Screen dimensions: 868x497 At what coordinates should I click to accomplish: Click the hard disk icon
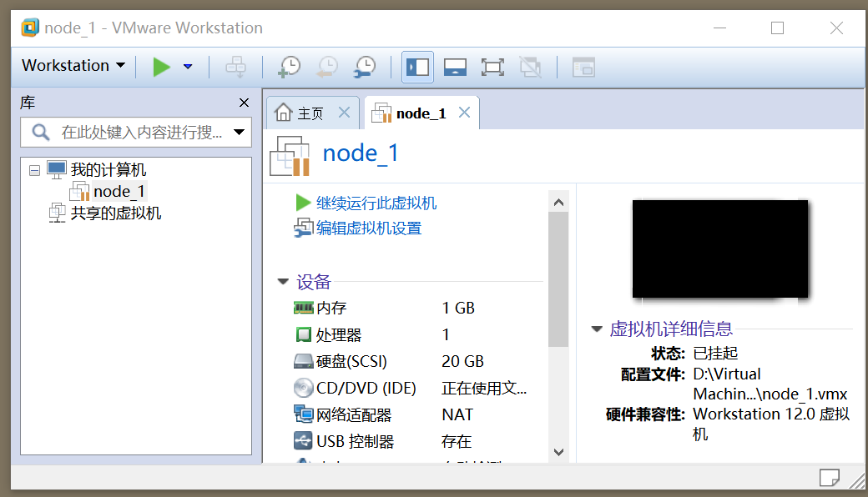point(303,362)
